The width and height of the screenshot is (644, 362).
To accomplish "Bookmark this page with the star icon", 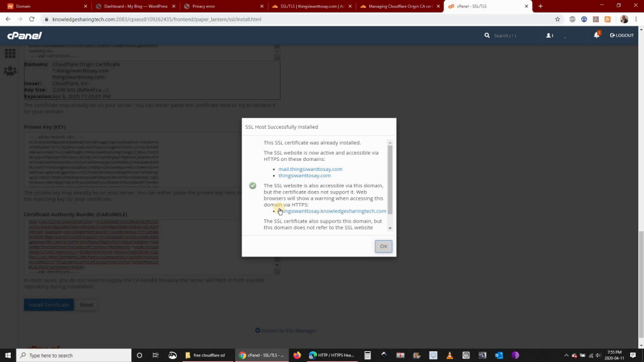I will tap(557, 19).
